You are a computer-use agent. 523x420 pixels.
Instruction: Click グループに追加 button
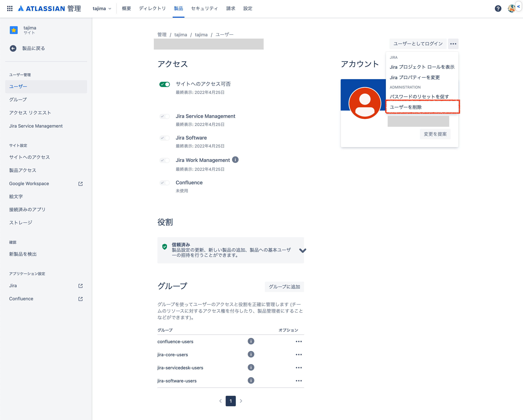pos(284,287)
